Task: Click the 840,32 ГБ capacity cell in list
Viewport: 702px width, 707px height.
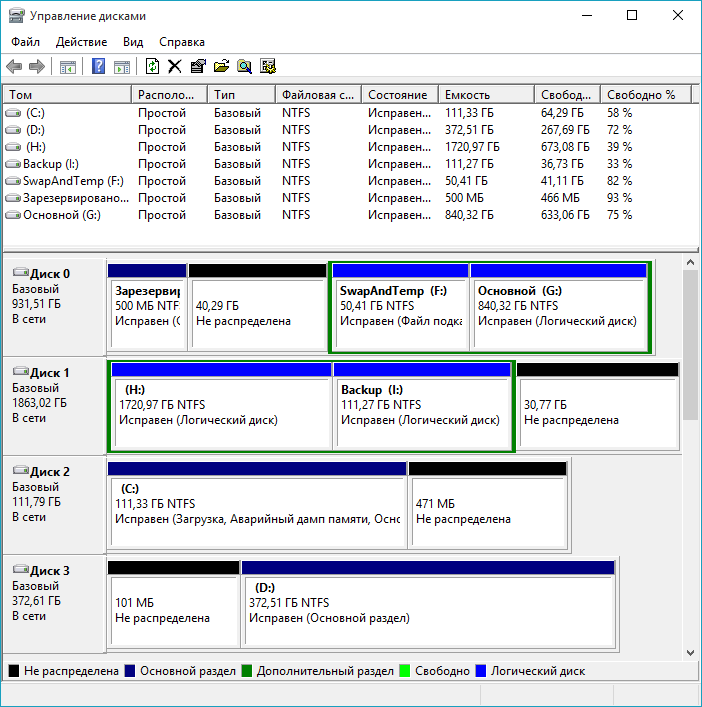Action: pyautogui.click(x=469, y=215)
